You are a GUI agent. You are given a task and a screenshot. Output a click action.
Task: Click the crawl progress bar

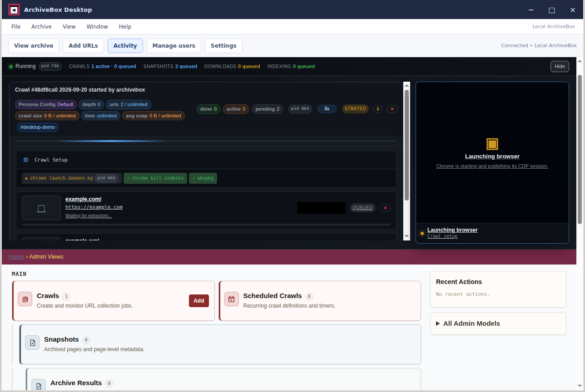[x=206, y=142]
